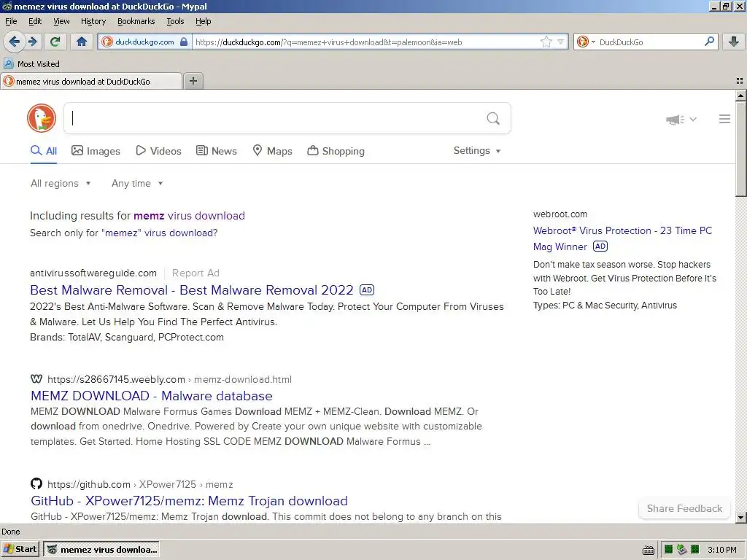This screenshot has width=747, height=560.
Task: Click the github.com result URL
Action: [x=140, y=484]
